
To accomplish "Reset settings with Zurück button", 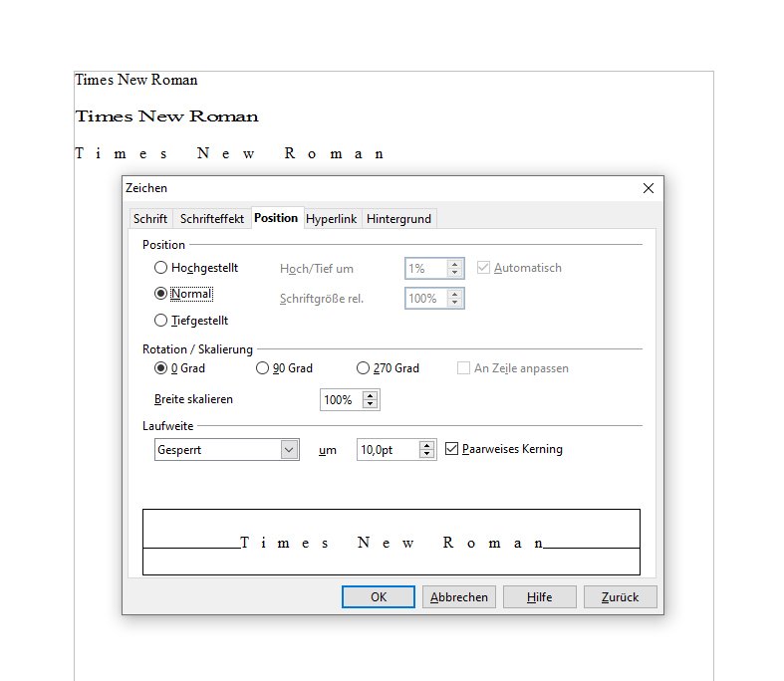I will 620,597.
